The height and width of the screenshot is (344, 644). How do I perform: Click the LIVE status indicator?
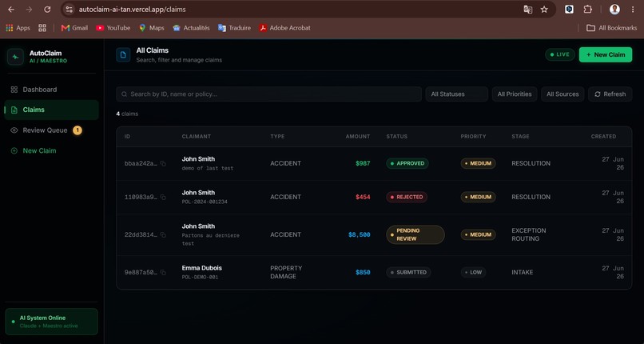pyautogui.click(x=560, y=54)
